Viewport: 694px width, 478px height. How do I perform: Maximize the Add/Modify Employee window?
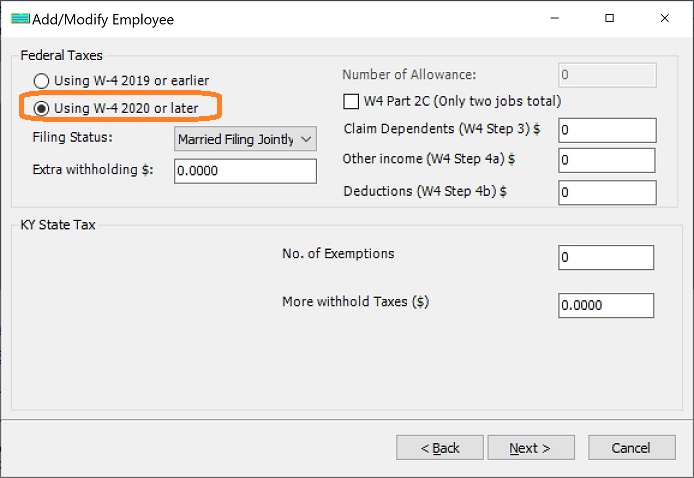[x=610, y=18]
